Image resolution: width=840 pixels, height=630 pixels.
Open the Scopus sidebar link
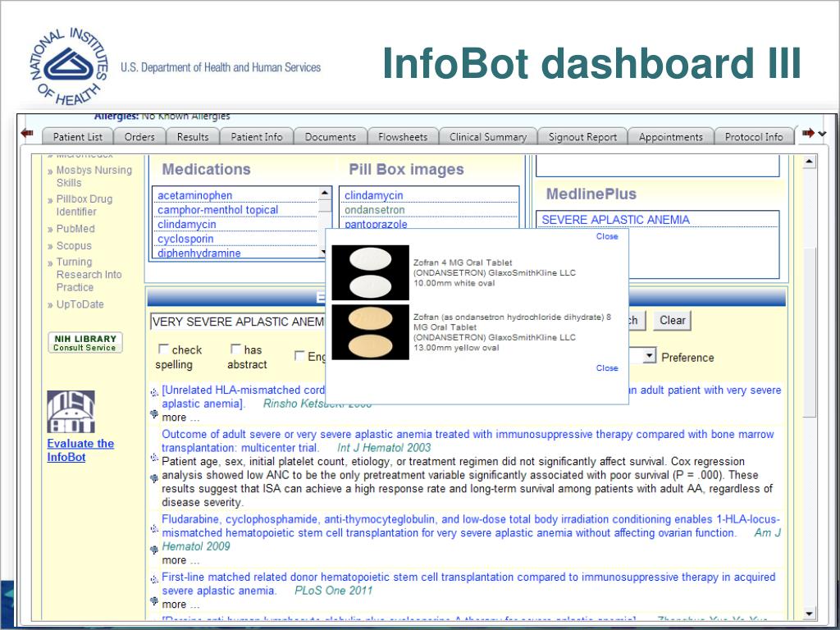[x=73, y=246]
